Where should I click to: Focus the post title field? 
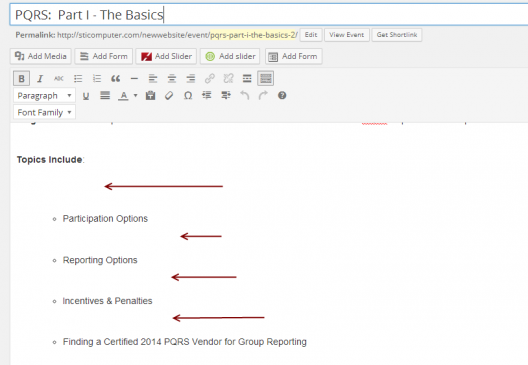click(269, 15)
